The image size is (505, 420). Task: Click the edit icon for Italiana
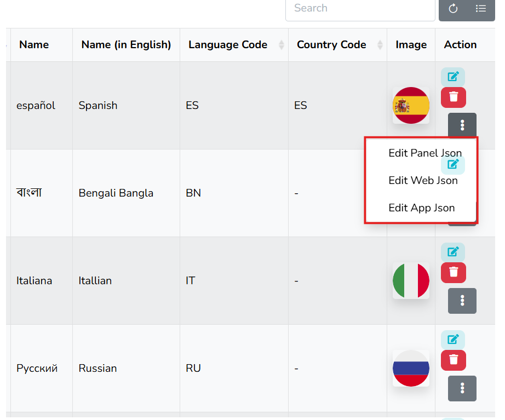pos(453,251)
